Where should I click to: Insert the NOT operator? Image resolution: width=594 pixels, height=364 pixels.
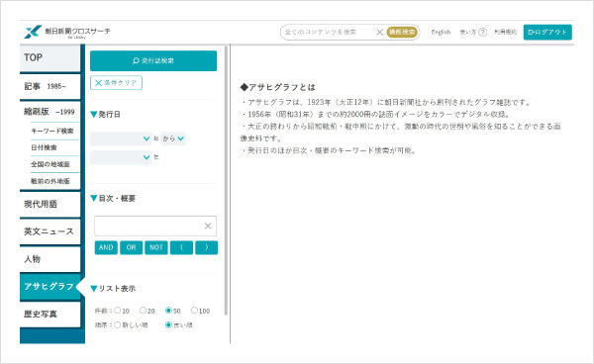pos(156,247)
